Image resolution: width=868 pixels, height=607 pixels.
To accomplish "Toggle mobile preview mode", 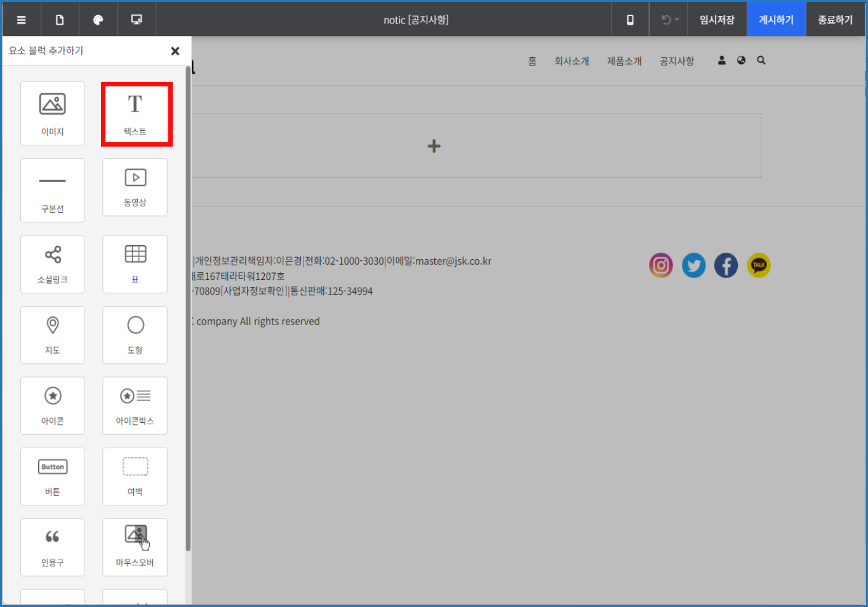I will point(630,20).
